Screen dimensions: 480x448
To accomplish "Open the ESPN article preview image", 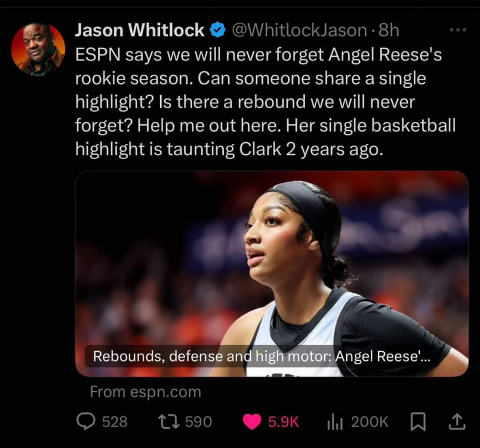I will [x=272, y=274].
